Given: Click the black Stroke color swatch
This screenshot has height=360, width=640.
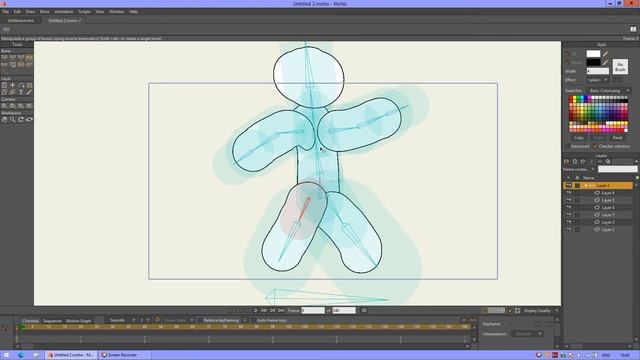Looking at the screenshot, I should click(x=593, y=62).
